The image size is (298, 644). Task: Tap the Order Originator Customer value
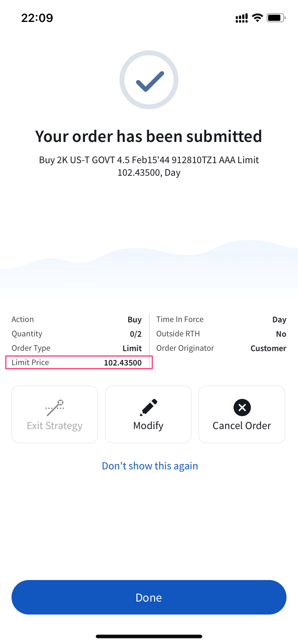coord(268,349)
